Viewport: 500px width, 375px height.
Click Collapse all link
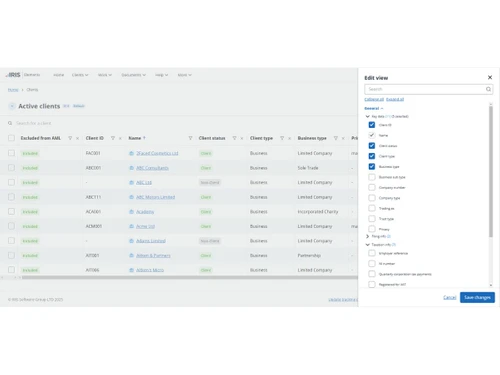[x=374, y=99]
